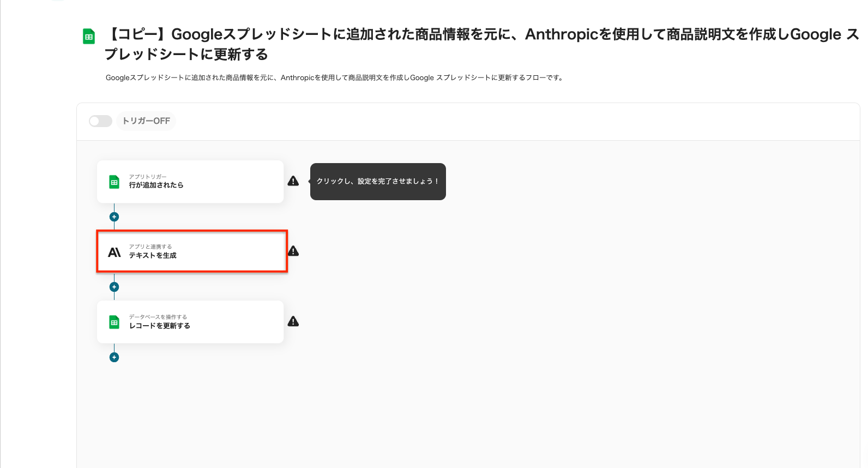This screenshot has width=868, height=468.
Task: Click the warning icon beside テキストを生成
Action: coord(293,251)
